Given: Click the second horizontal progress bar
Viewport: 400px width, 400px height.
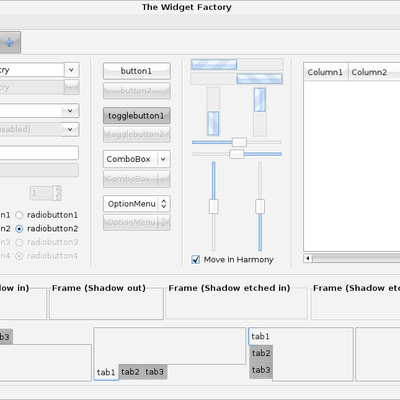Looking at the screenshot, I should (x=237, y=79).
